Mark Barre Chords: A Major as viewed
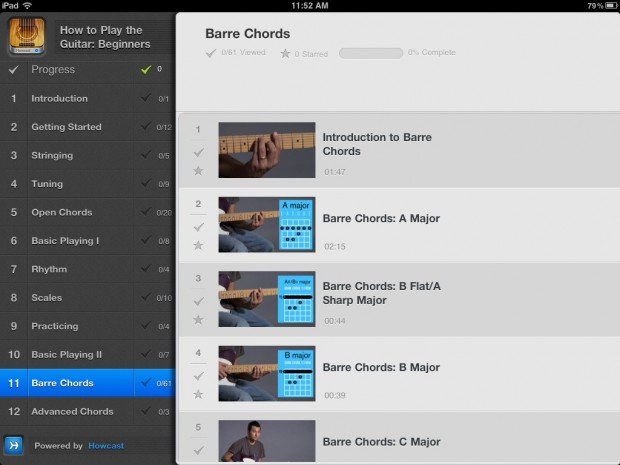The width and height of the screenshot is (620, 465). 198,227
